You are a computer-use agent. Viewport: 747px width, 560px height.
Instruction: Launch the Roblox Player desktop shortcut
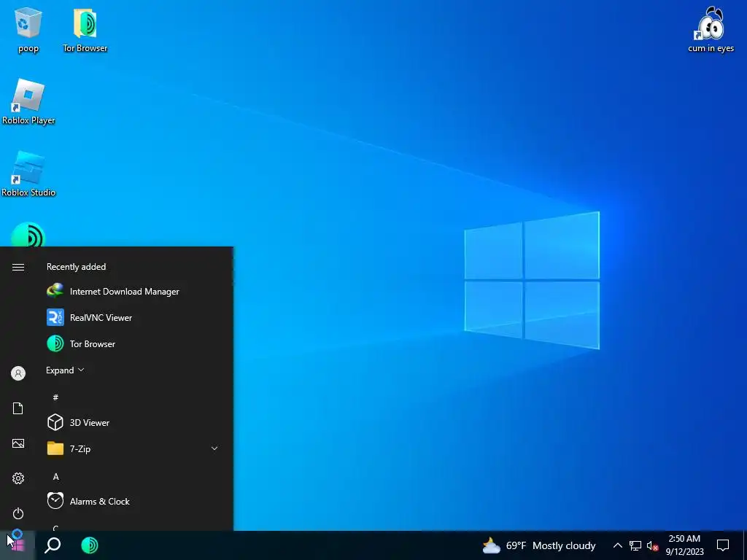[28, 102]
